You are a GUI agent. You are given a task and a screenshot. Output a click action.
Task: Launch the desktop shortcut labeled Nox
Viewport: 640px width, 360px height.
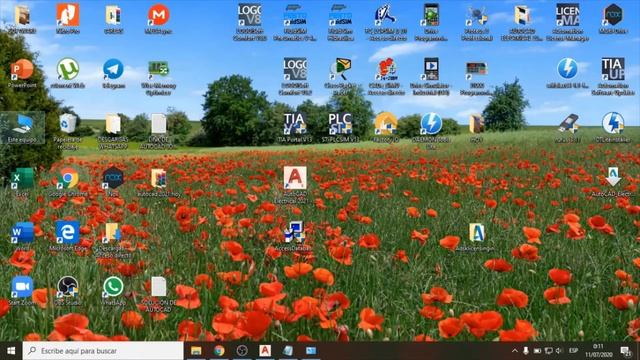pos(113,178)
